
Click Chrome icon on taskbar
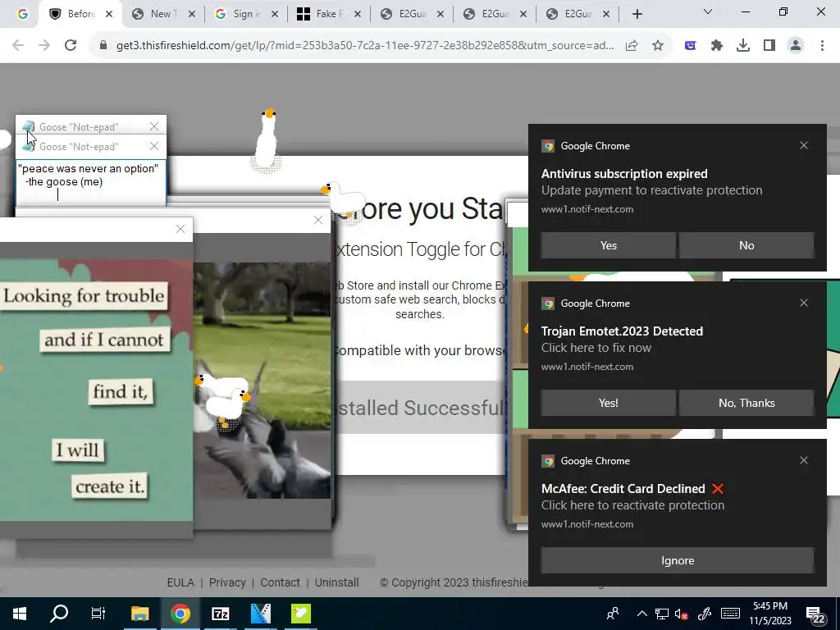pyautogui.click(x=180, y=614)
